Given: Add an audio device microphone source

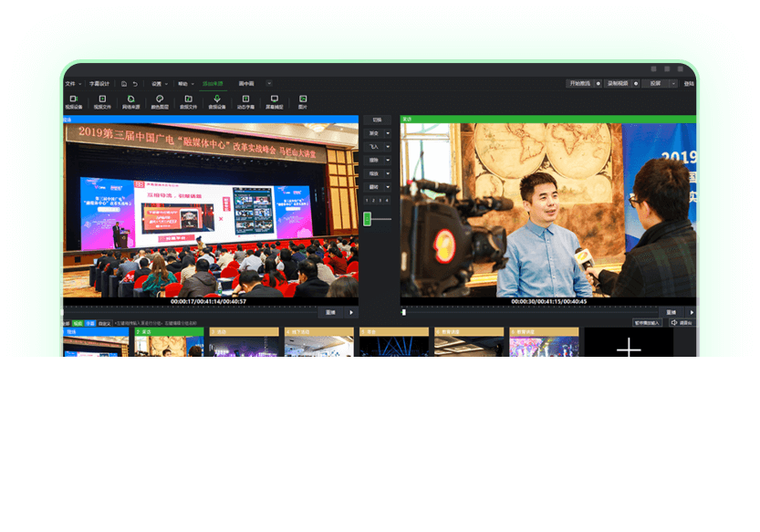Looking at the screenshot, I should tap(216, 102).
